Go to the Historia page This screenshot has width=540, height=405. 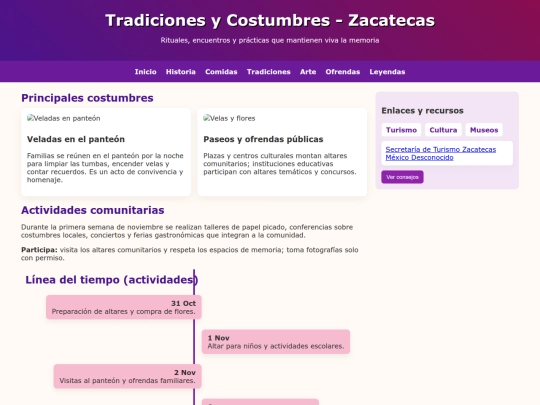click(x=180, y=72)
